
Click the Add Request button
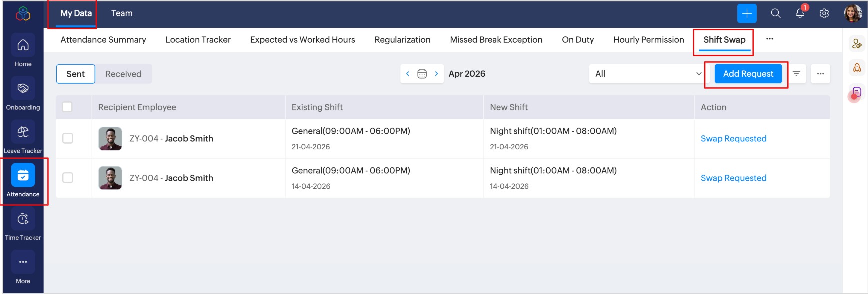(748, 74)
